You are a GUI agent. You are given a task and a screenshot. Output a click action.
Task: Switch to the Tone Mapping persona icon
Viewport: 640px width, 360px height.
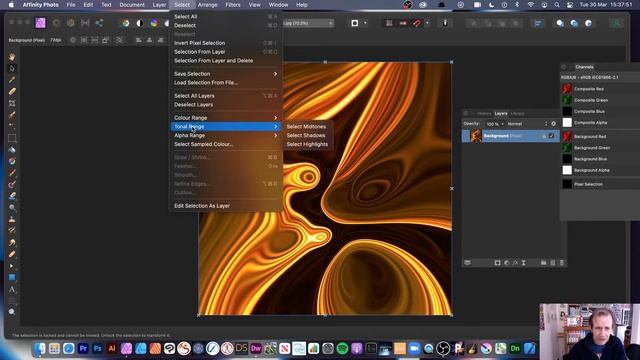85,23
